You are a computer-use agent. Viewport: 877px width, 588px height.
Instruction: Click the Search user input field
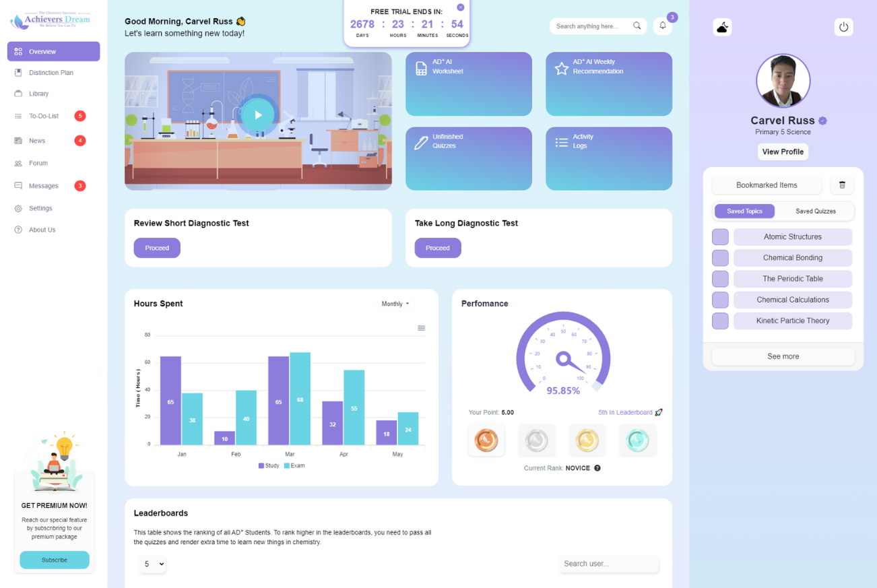tap(609, 564)
